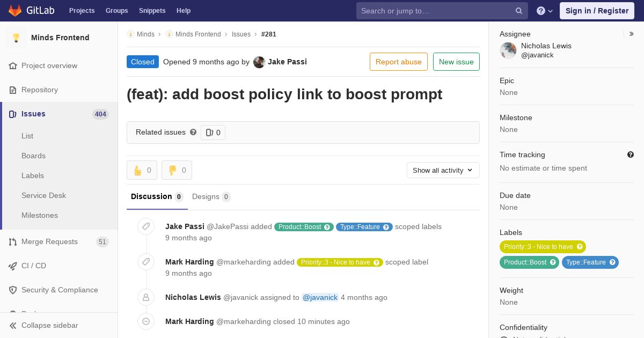Open the Groups menu in navbar
644x338 pixels.
coord(116,11)
